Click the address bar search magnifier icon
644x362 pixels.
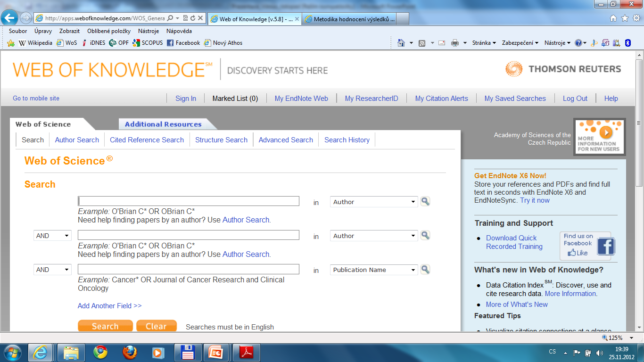point(170,18)
